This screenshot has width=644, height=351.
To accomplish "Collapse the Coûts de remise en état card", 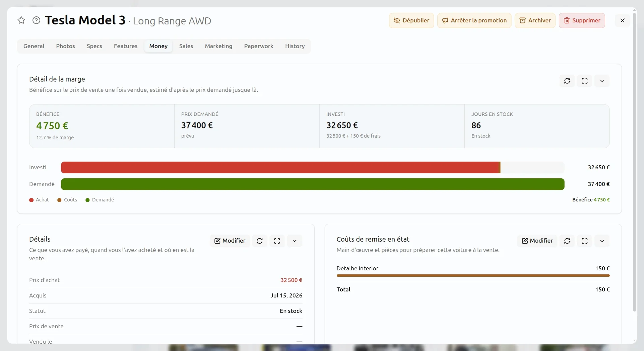I will [602, 241].
